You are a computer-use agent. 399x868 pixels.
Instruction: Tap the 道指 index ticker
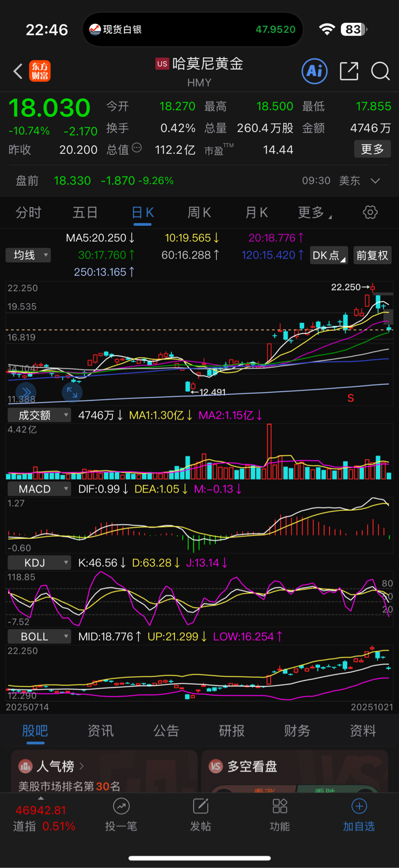pyautogui.click(x=44, y=818)
